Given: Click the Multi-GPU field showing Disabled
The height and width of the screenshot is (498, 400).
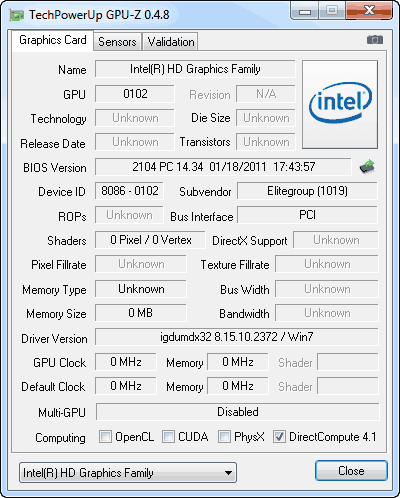Looking at the screenshot, I should click(x=238, y=412).
